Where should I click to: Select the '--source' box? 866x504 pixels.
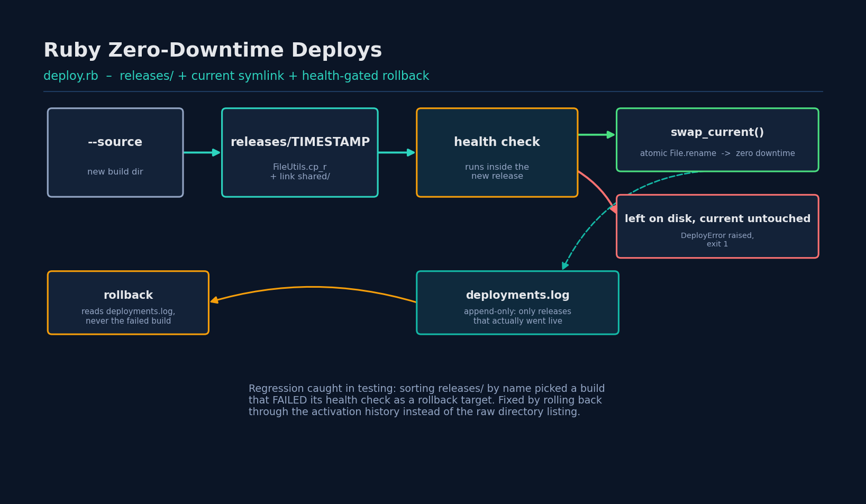point(115,153)
